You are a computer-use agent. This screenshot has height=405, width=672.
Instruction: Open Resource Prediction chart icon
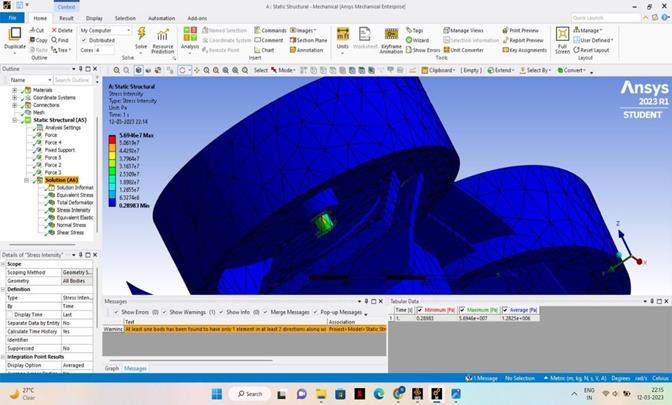coord(163,34)
